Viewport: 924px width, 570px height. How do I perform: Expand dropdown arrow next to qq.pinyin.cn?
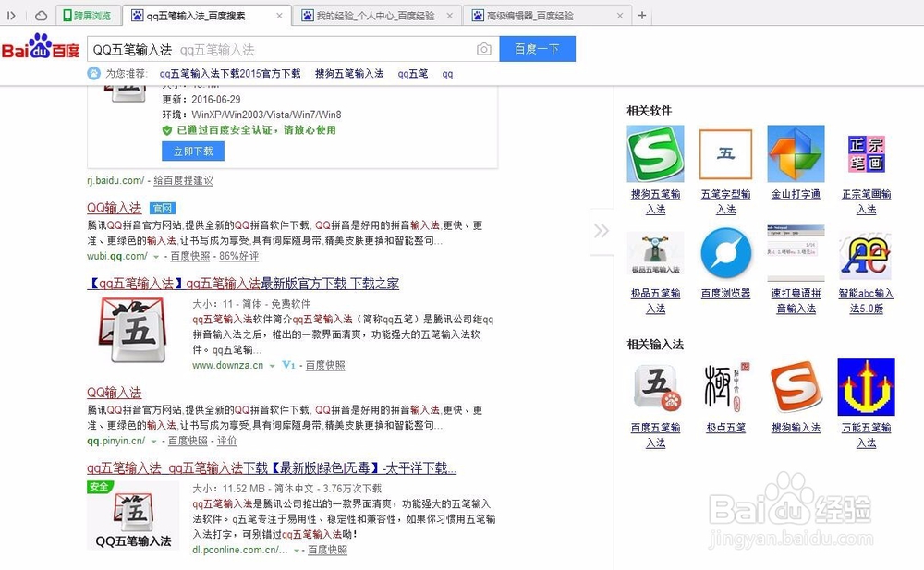153,441
